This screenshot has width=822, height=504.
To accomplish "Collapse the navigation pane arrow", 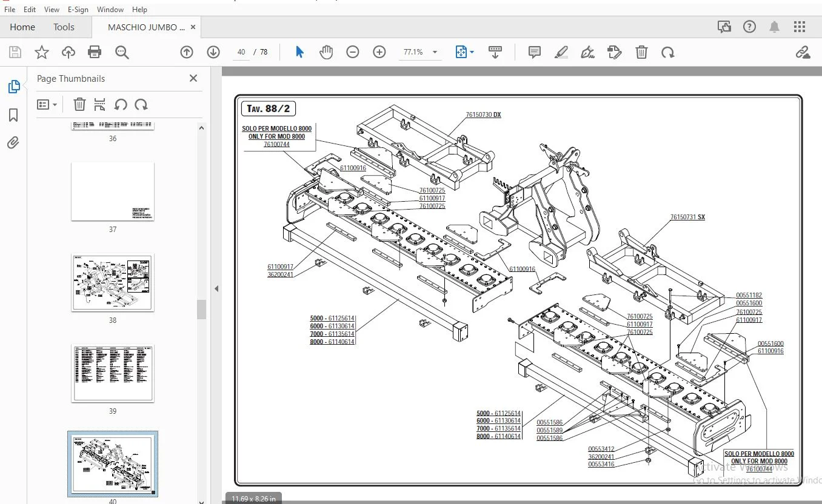I will pyautogui.click(x=216, y=288).
